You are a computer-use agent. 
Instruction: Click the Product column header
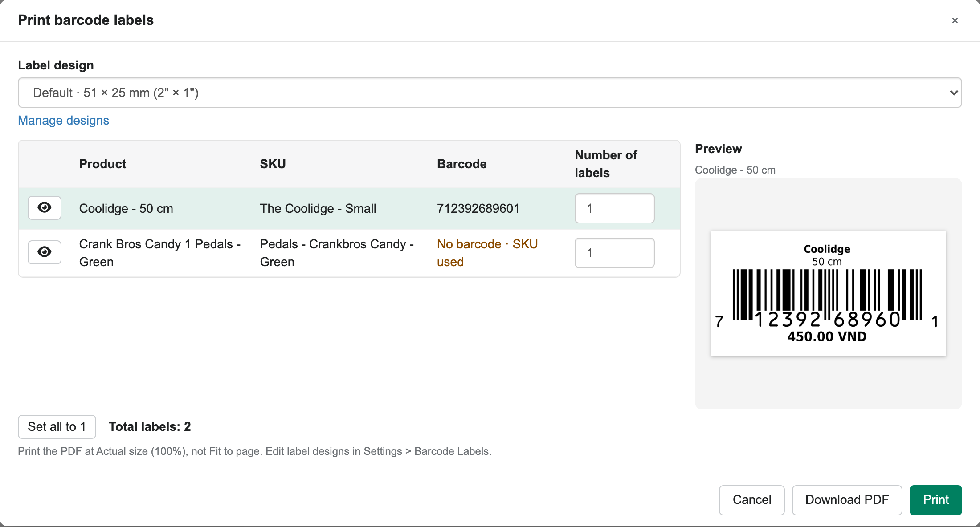[x=102, y=164]
